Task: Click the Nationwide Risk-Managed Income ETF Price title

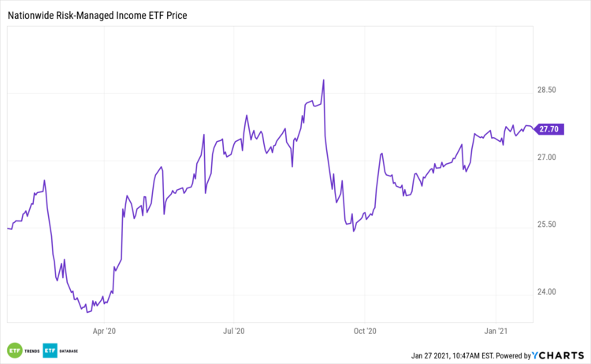Action: coord(102,15)
